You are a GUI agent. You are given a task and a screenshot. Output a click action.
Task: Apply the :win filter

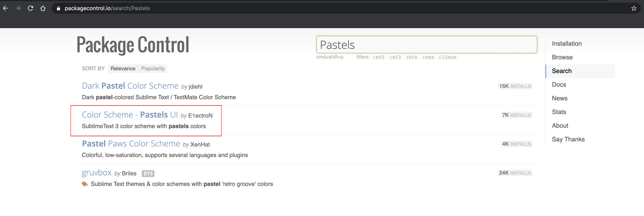[x=411, y=57]
